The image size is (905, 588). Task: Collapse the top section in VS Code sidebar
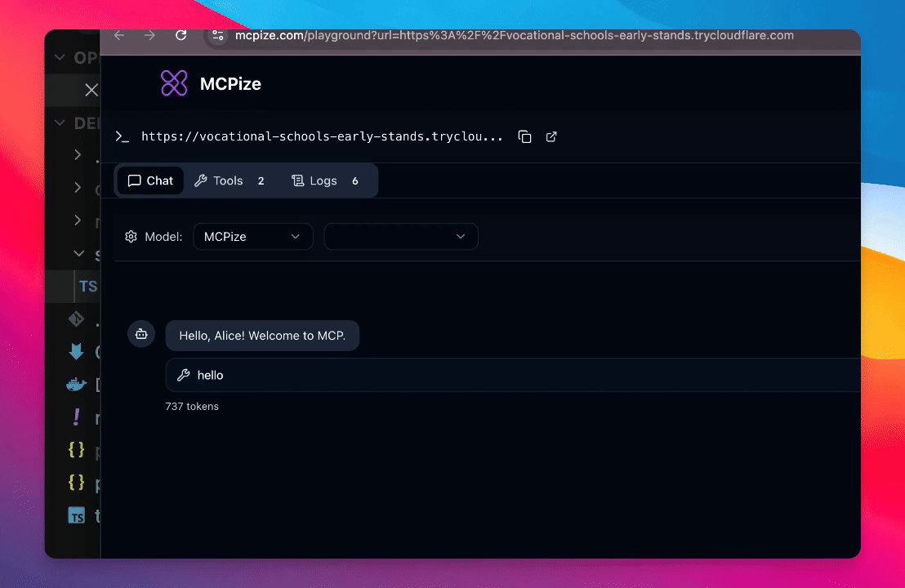pyautogui.click(x=60, y=58)
